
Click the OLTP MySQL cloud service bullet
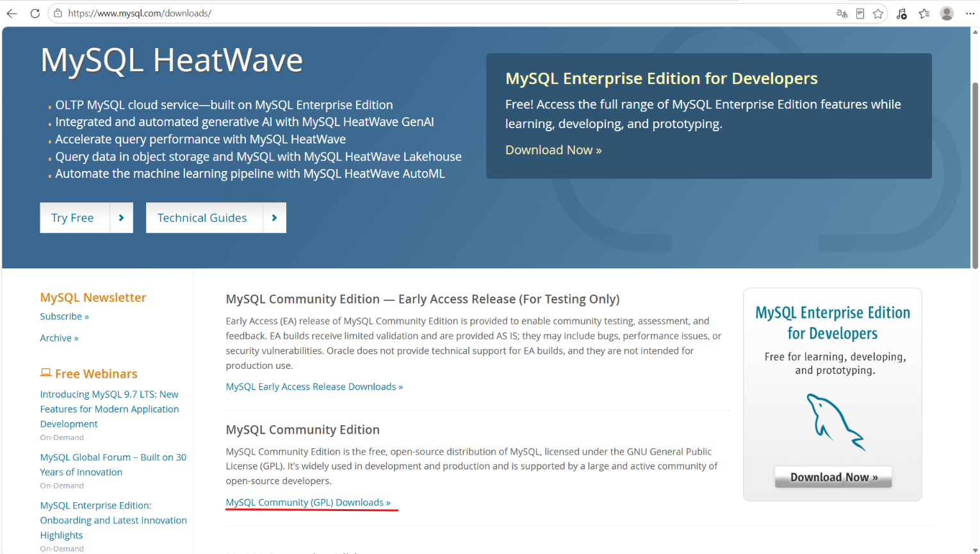224,105
